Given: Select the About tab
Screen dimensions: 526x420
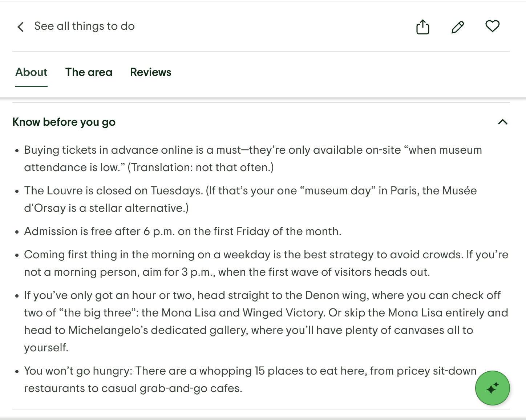Looking at the screenshot, I should click(31, 72).
